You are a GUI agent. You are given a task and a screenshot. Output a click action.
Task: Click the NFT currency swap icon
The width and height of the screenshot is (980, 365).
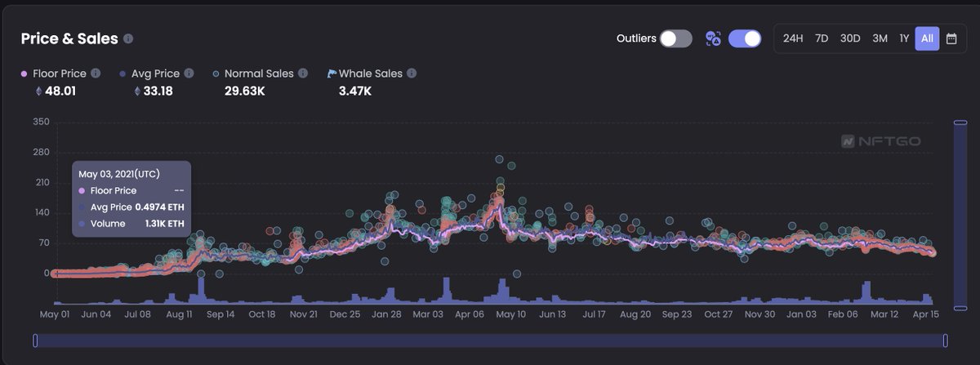(x=713, y=38)
